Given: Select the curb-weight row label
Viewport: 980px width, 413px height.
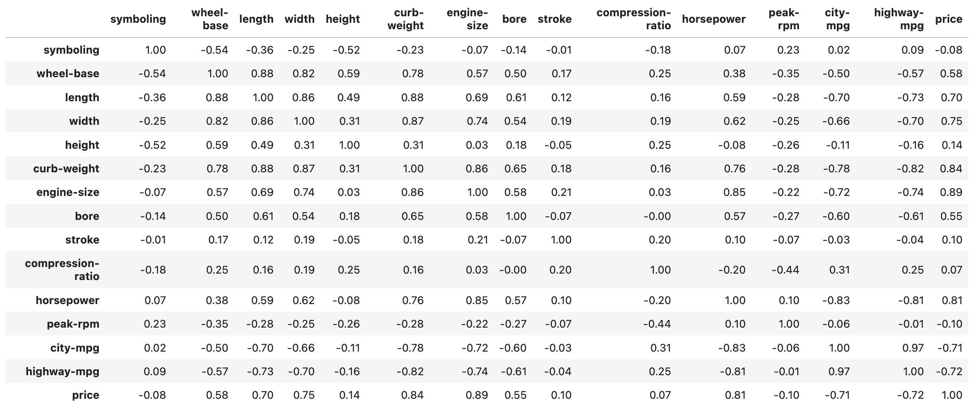Looking at the screenshot, I should point(66,169).
